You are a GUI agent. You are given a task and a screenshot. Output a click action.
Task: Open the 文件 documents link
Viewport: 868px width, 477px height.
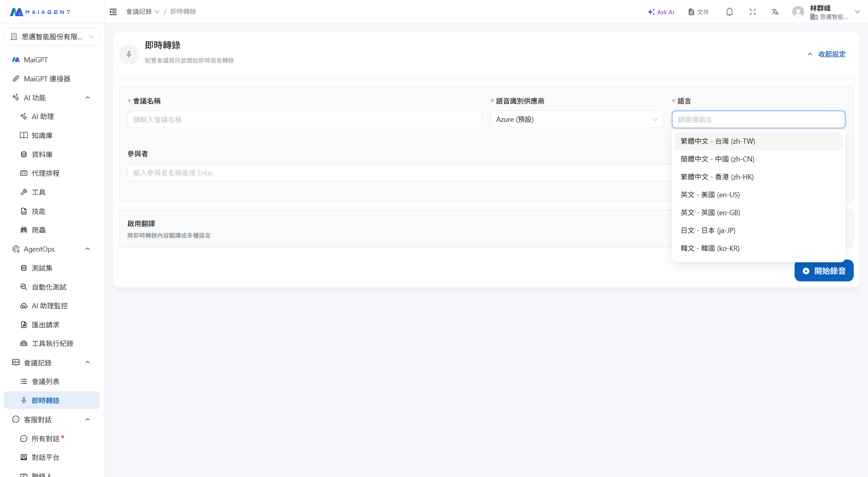699,12
